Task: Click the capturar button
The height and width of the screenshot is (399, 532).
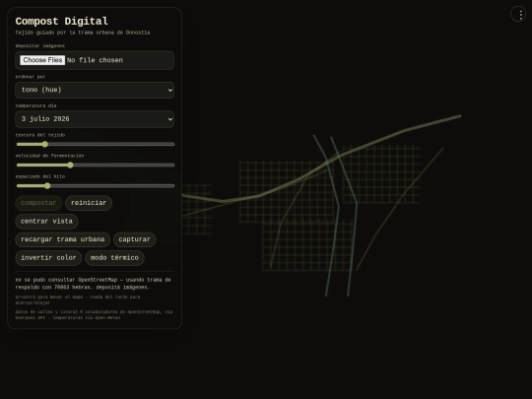Action: coord(134,239)
